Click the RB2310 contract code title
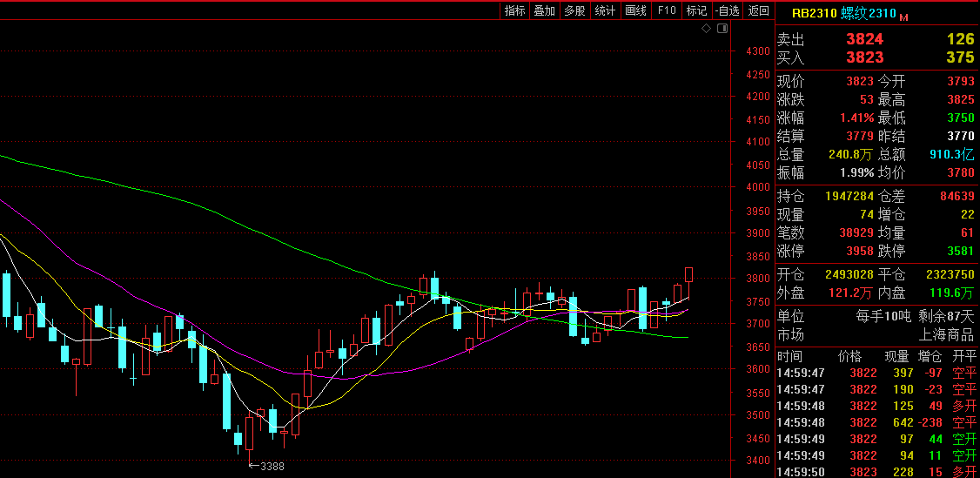 [x=814, y=13]
